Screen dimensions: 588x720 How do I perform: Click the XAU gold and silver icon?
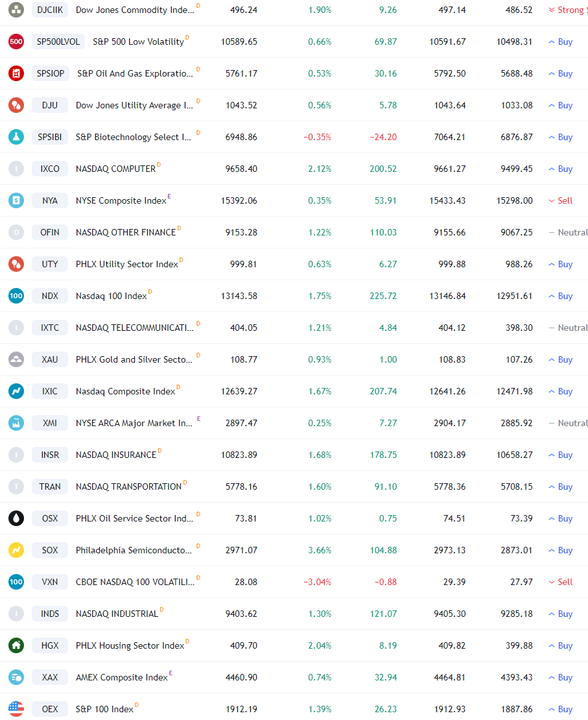[16, 359]
